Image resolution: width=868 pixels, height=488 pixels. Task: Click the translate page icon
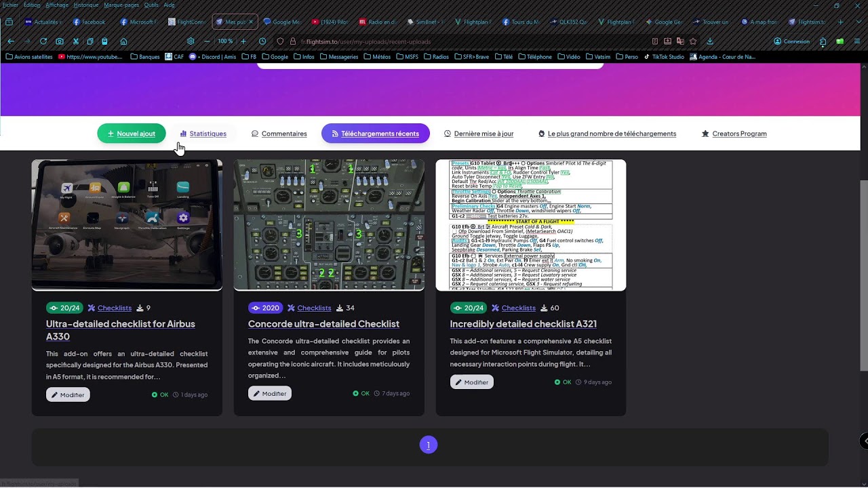pos(680,41)
